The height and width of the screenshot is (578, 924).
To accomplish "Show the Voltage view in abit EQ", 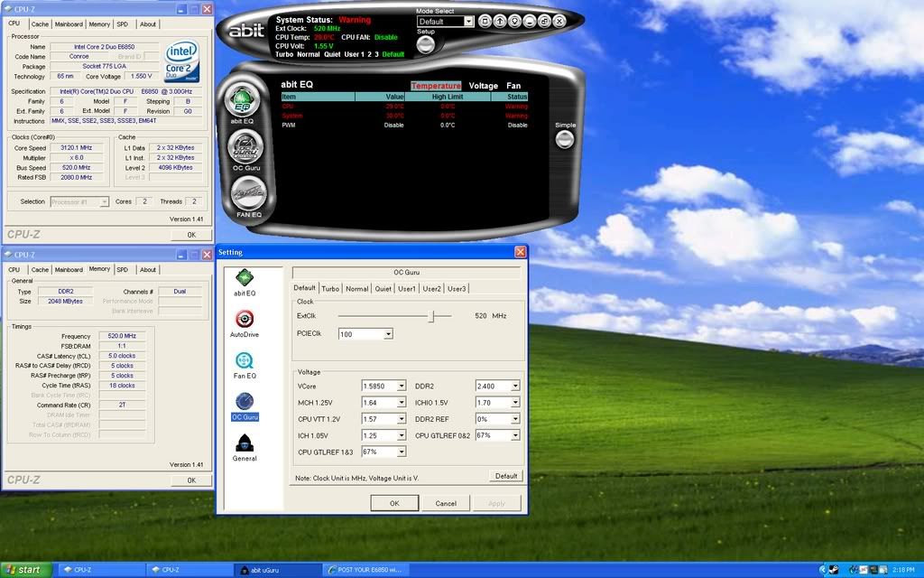I will tap(483, 86).
